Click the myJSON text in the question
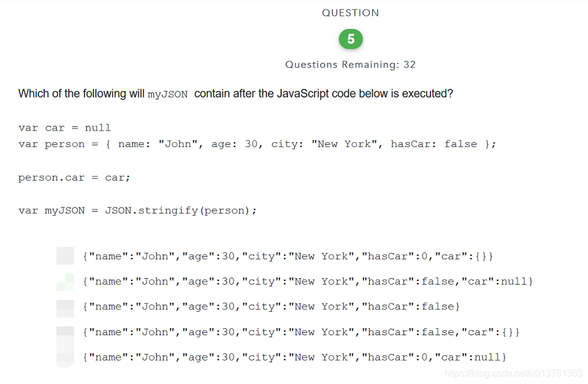 coord(168,94)
